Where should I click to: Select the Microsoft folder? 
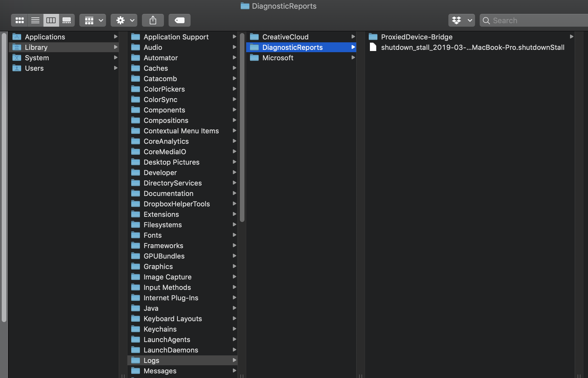pos(277,58)
